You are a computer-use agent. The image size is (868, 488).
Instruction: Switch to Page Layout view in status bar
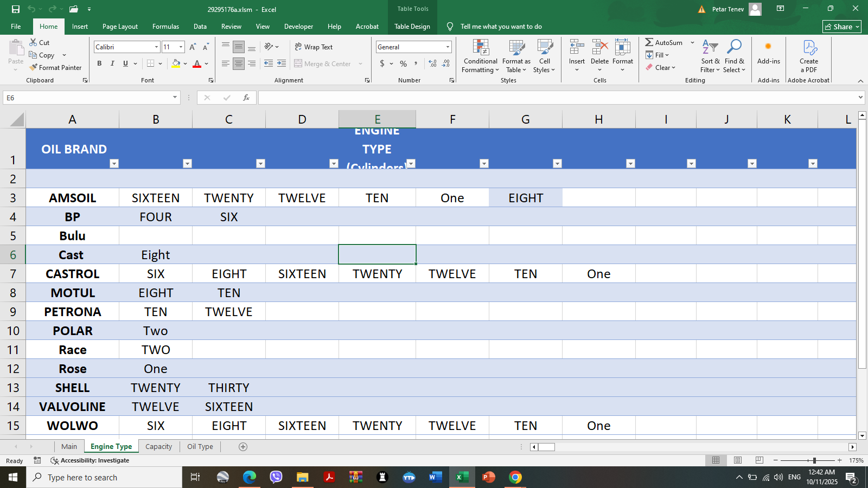coord(738,460)
